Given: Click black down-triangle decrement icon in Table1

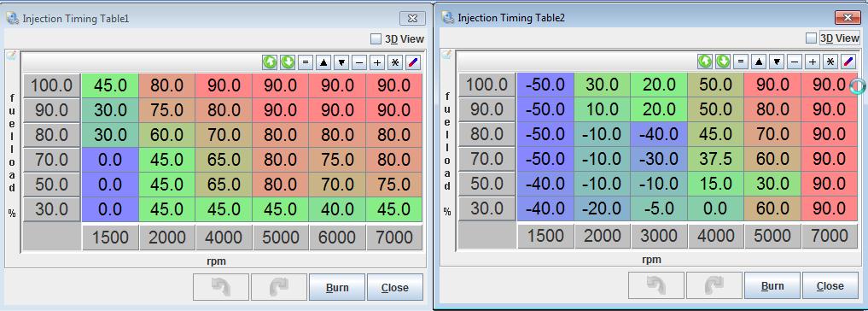Looking at the screenshot, I should [341, 62].
